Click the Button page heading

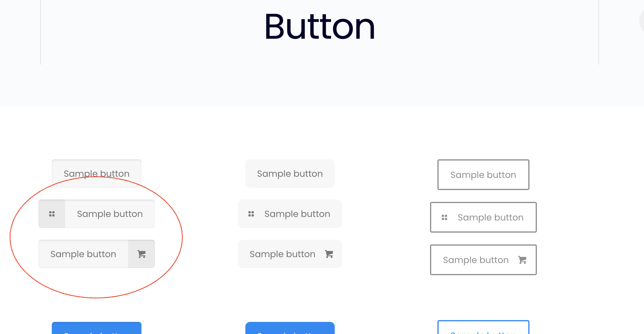[x=320, y=27]
